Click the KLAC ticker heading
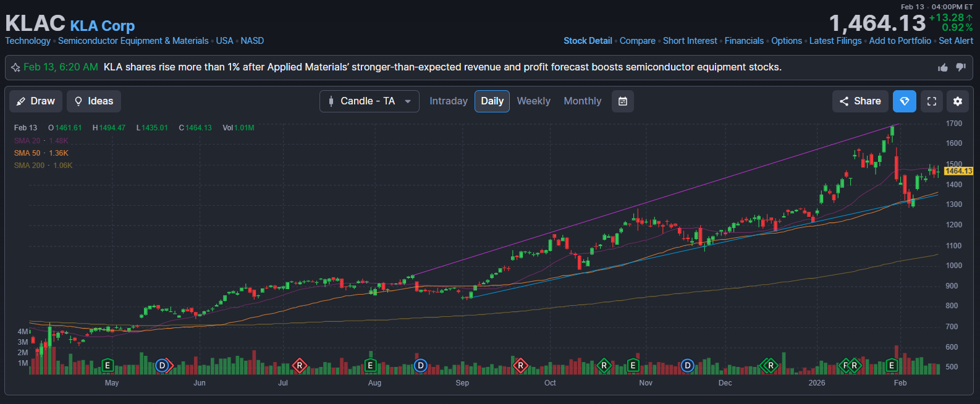The image size is (980, 404). coord(35,23)
